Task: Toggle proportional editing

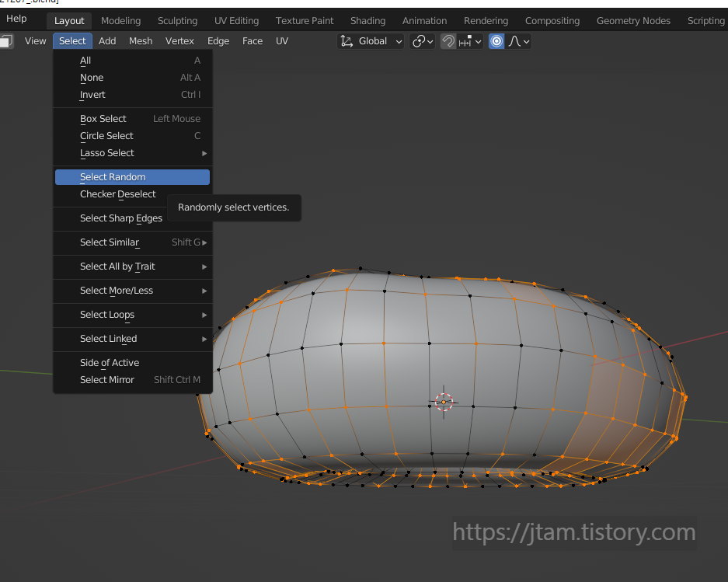Action: click(496, 41)
